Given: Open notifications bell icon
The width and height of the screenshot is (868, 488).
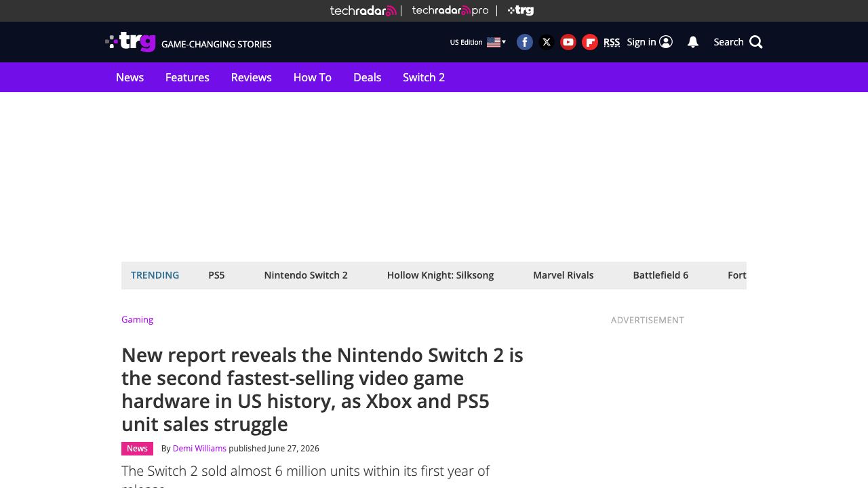Looking at the screenshot, I should pyautogui.click(x=693, y=42).
